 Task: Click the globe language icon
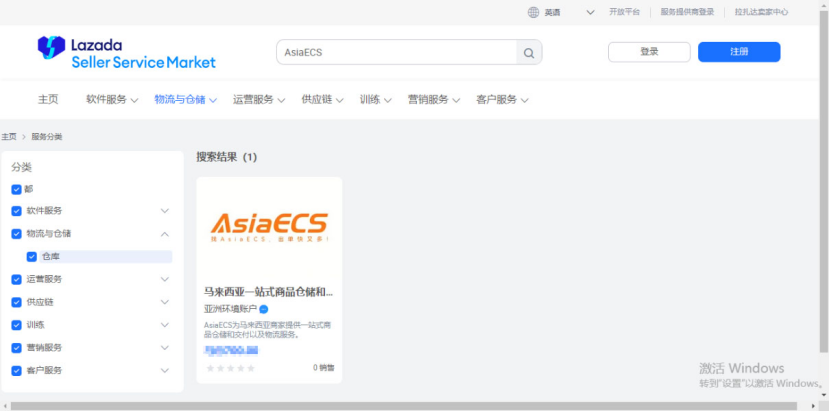pyautogui.click(x=533, y=12)
